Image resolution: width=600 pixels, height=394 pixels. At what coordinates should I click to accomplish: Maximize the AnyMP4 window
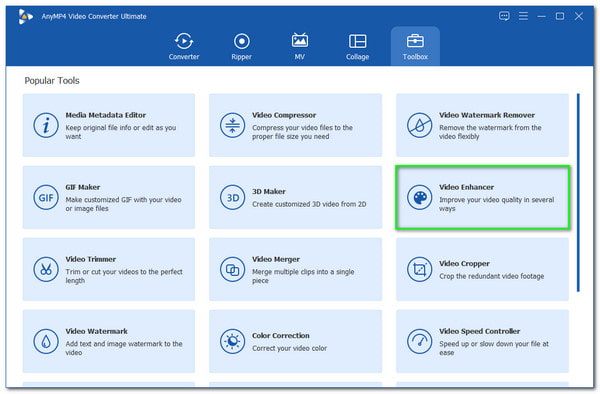pyautogui.click(x=560, y=16)
